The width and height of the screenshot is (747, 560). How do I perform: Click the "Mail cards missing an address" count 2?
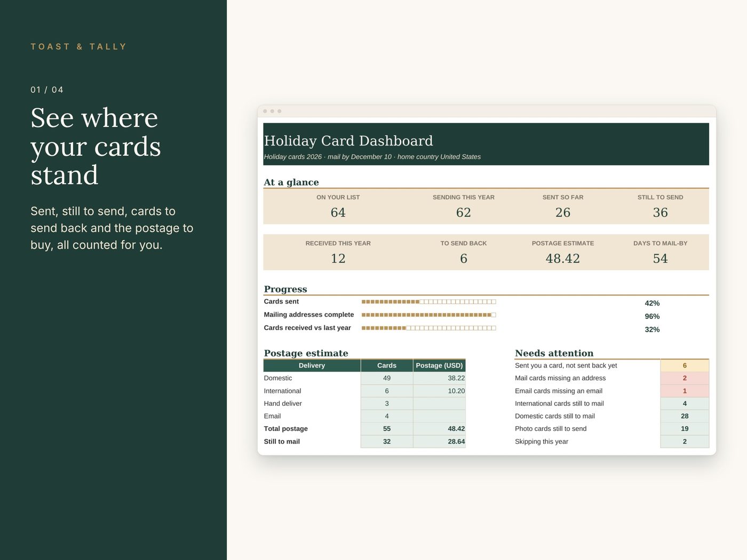pos(685,378)
